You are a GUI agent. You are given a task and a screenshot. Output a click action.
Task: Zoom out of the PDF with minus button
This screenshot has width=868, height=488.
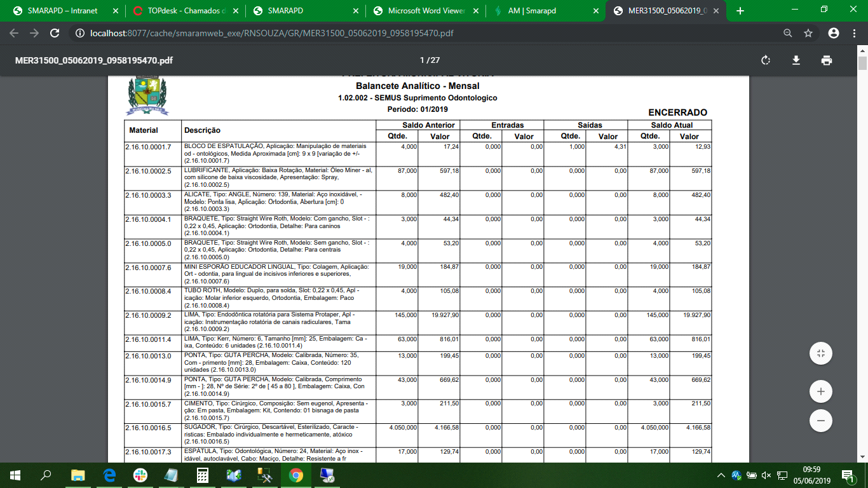point(821,421)
